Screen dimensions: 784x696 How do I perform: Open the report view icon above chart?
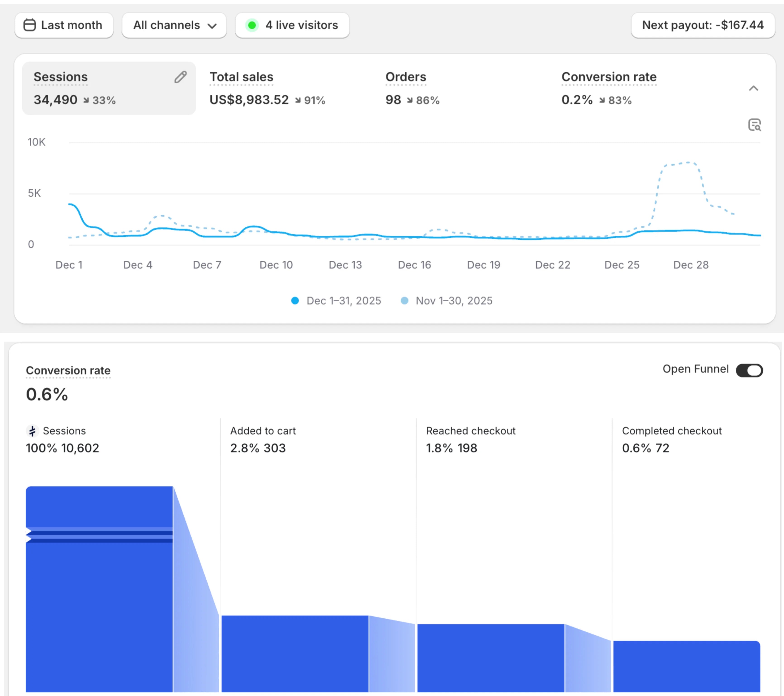tap(754, 125)
